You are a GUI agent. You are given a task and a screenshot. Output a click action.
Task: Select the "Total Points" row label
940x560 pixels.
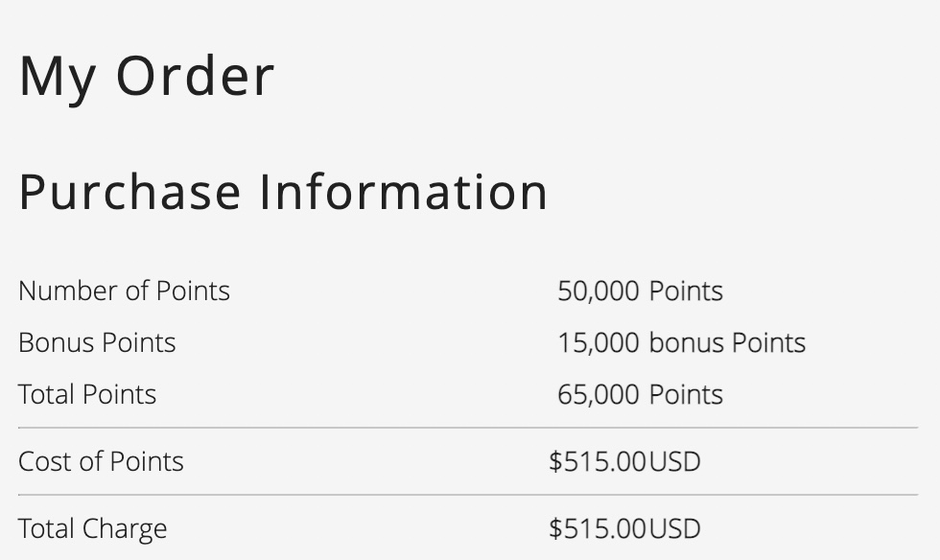[87, 394]
